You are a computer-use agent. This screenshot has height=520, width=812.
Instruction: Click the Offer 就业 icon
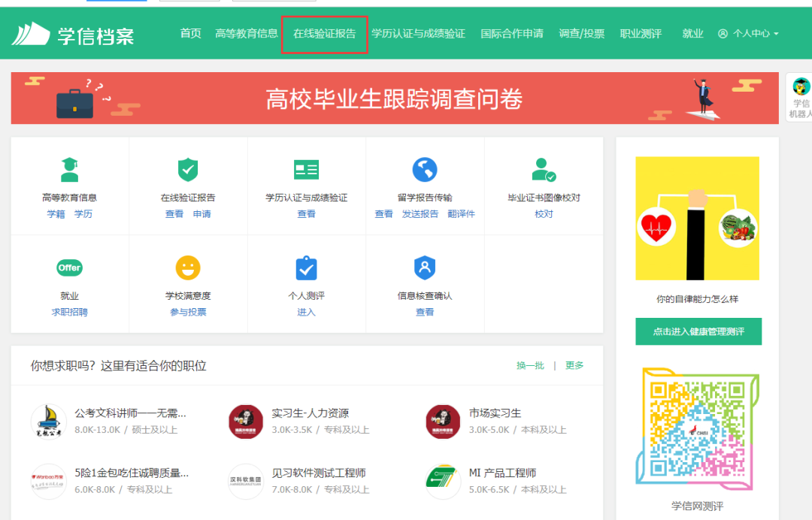68,268
